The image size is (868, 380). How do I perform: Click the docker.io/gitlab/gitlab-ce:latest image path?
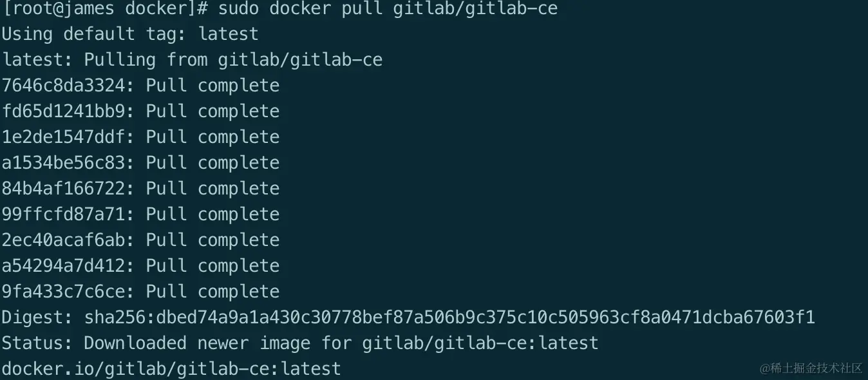(171, 369)
